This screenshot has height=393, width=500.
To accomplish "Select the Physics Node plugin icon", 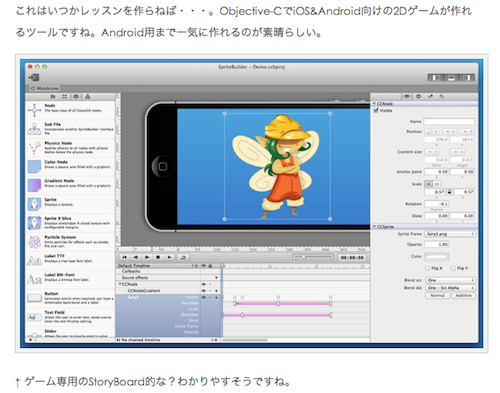I will pos(34,148).
